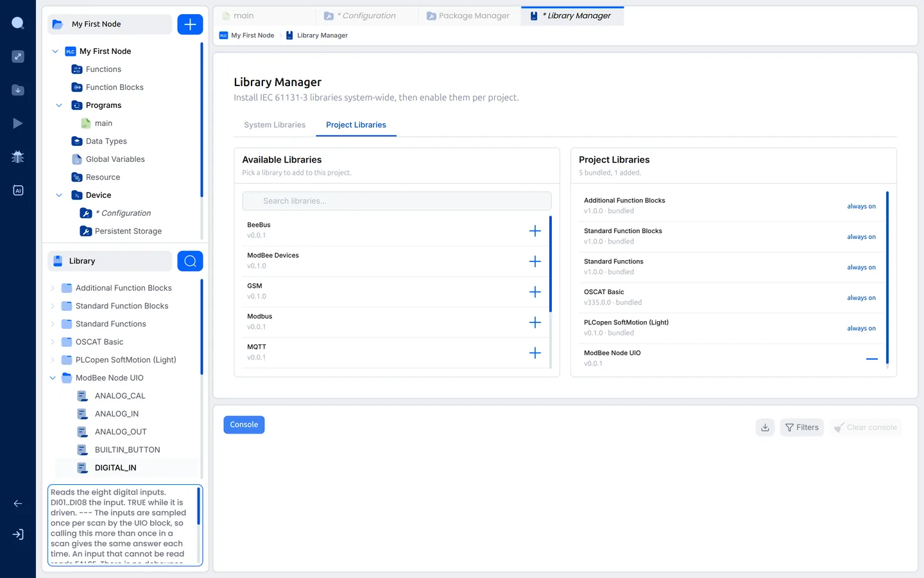
Task: Open the AI assistant icon
Action: coord(18,190)
